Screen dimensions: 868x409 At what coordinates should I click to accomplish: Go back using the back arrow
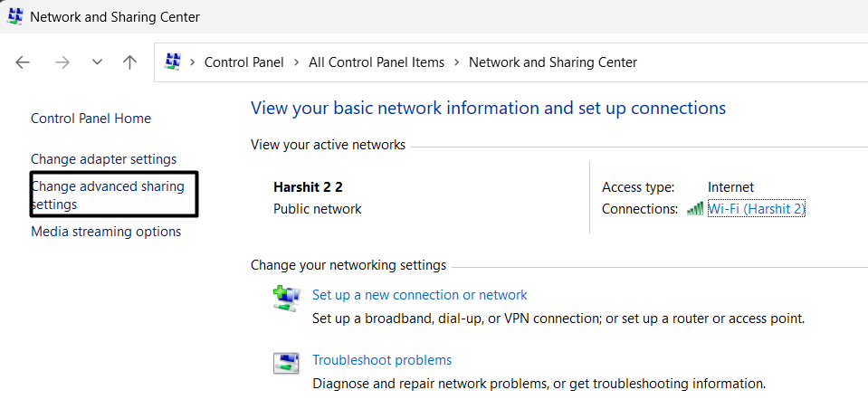(23, 62)
